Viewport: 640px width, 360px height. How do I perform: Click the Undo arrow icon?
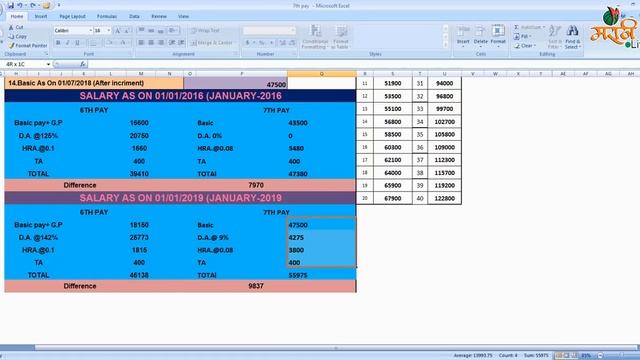click(x=20, y=5)
